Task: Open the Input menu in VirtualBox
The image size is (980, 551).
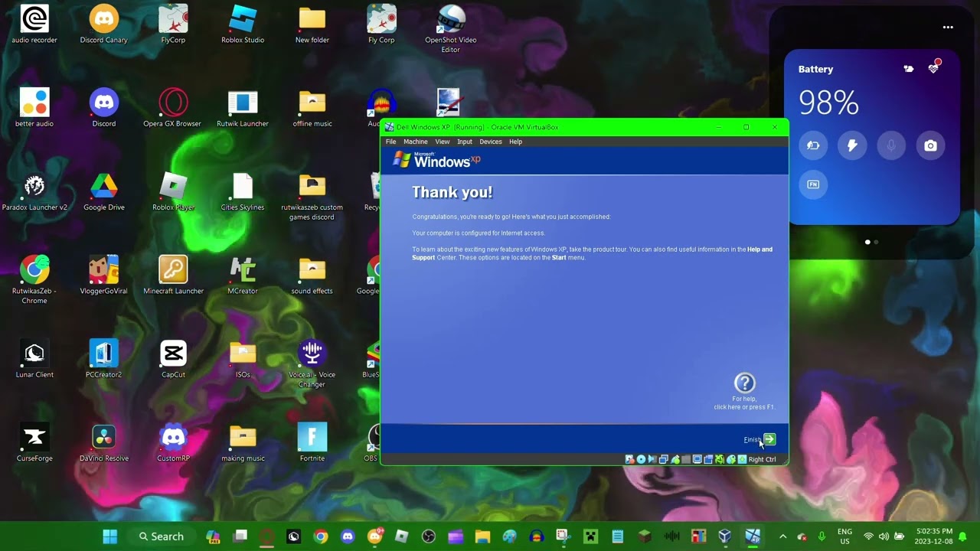Action: coord(465,142)
